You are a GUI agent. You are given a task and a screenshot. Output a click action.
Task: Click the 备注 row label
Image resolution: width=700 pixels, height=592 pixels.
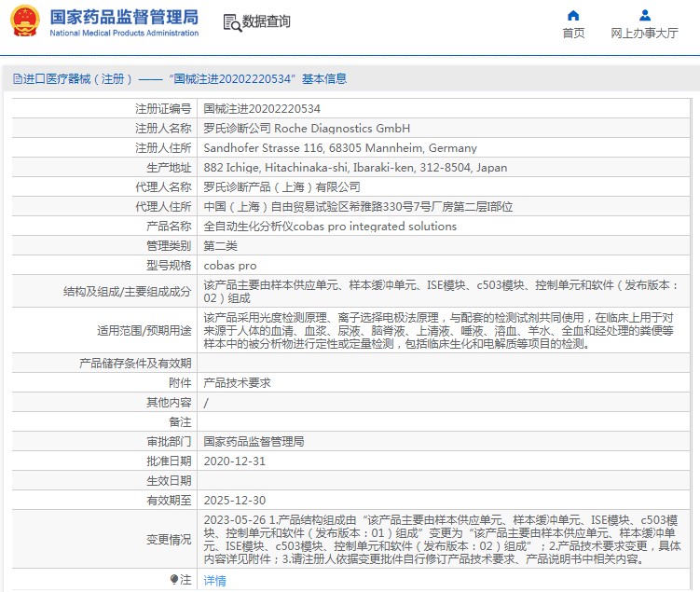pyautogui.click(x=180, y=422)
